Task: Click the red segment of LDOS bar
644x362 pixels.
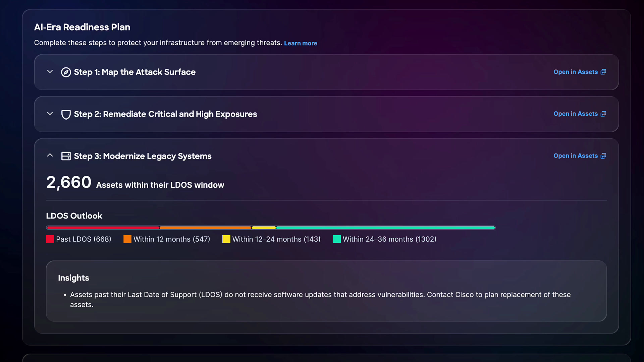Action: click(103, 228)
